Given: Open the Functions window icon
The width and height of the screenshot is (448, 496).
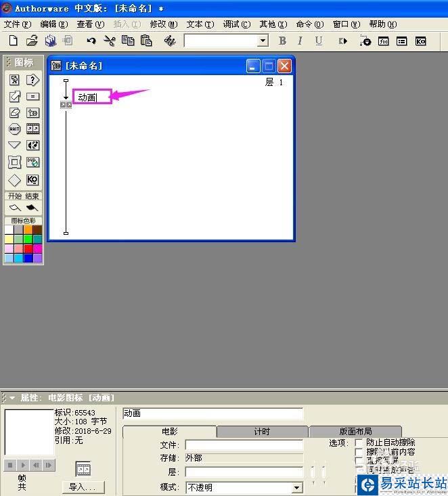Looking at the screenshot, I should point(384,41).
